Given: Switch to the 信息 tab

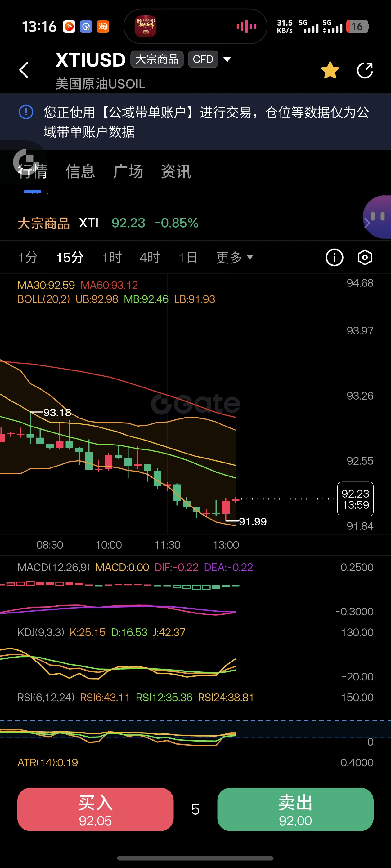Looking at the screenshot, I should [x=80, y=171].
